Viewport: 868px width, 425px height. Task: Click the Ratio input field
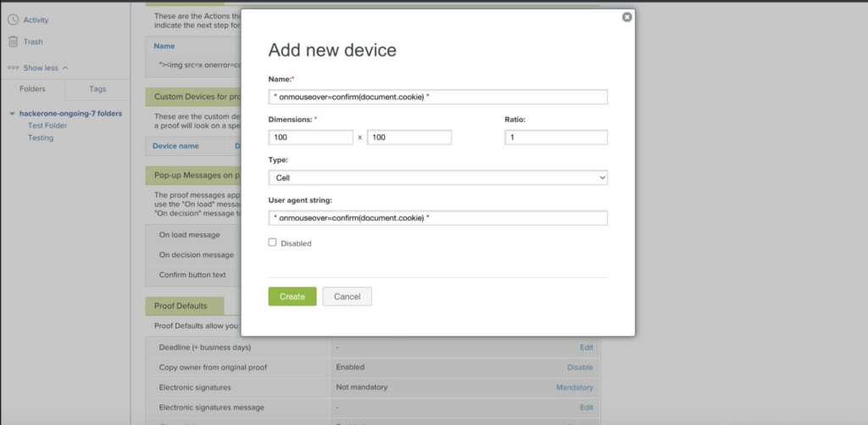pyautogui.click(x=556, y=137)
